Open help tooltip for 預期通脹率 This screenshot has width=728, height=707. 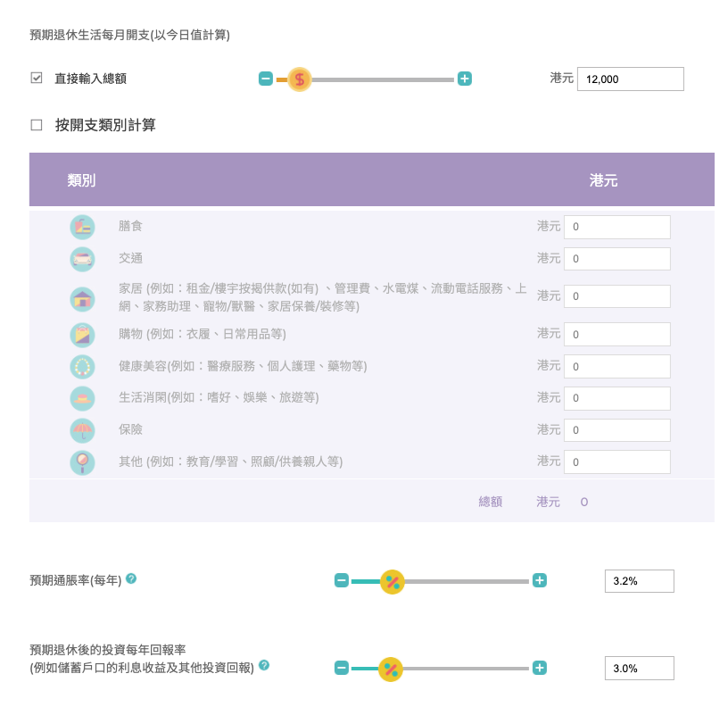click(x=131, y=578)
